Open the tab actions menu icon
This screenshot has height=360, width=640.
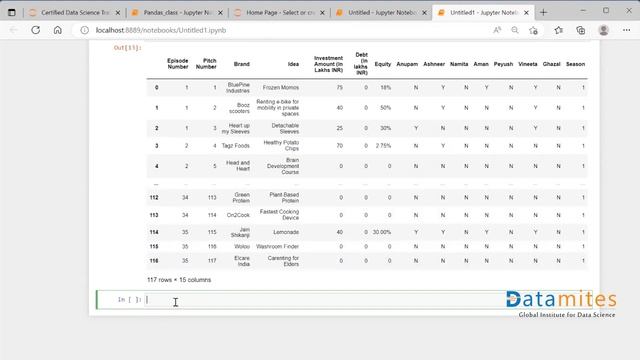pos(12,13)
